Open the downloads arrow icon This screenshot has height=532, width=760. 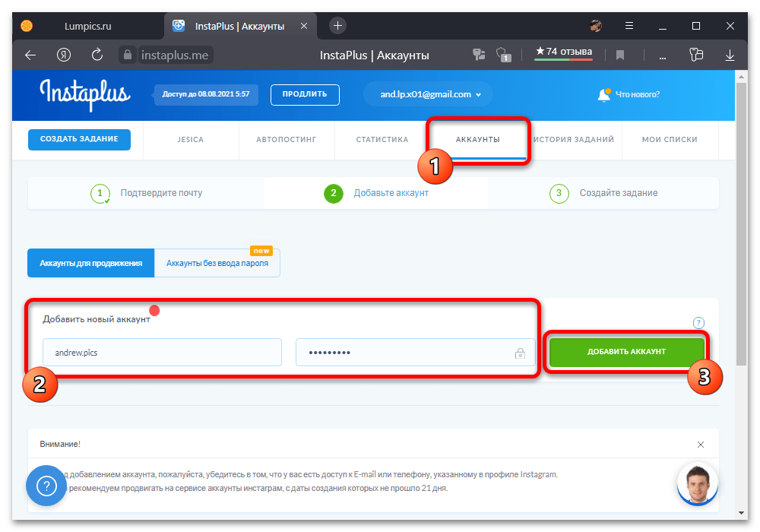point(730,55)
